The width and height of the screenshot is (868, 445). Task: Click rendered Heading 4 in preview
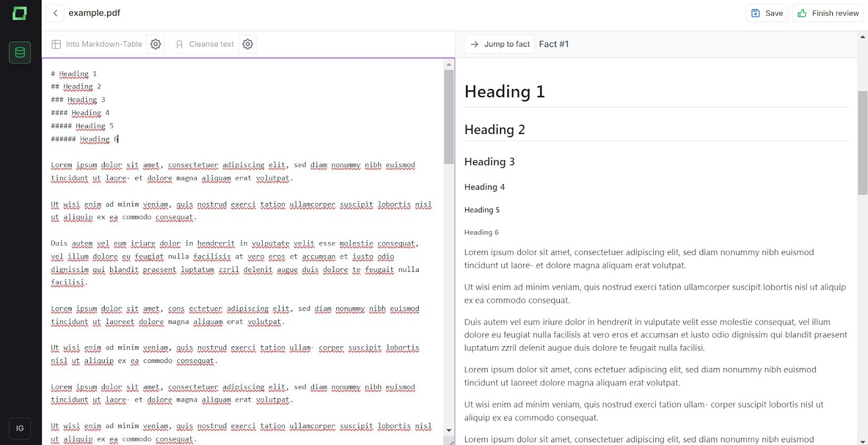click(x=484, y=187)
